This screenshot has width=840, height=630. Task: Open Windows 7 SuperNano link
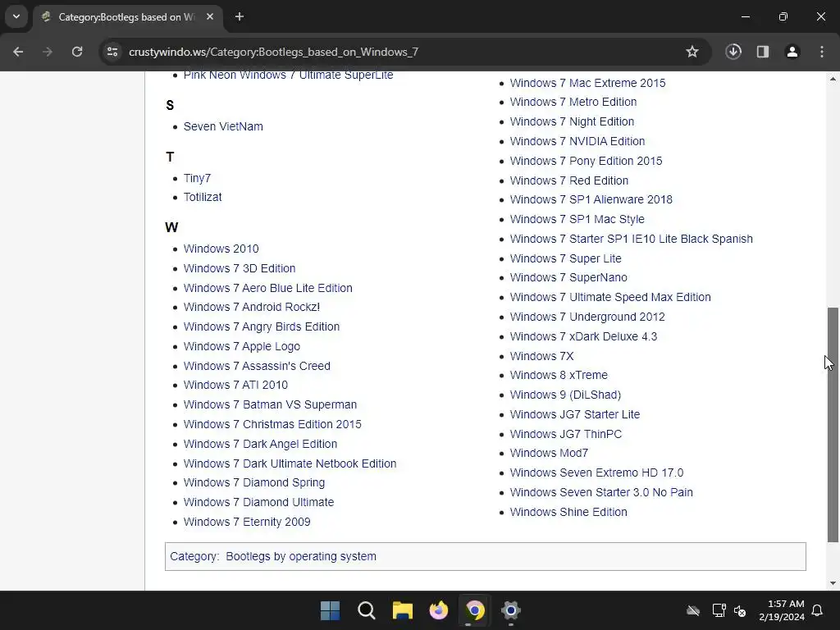(x=568, y=277)
